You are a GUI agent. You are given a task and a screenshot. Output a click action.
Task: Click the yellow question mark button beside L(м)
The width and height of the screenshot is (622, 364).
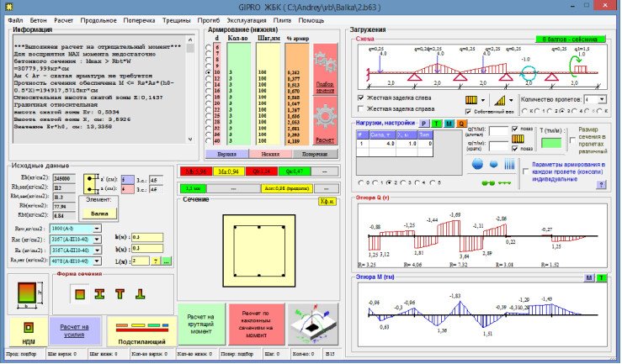tap(156, 261)
